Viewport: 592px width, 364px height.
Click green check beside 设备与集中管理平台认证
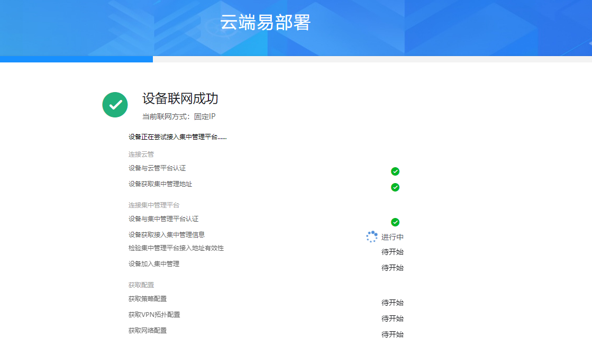tap(395, 222)
